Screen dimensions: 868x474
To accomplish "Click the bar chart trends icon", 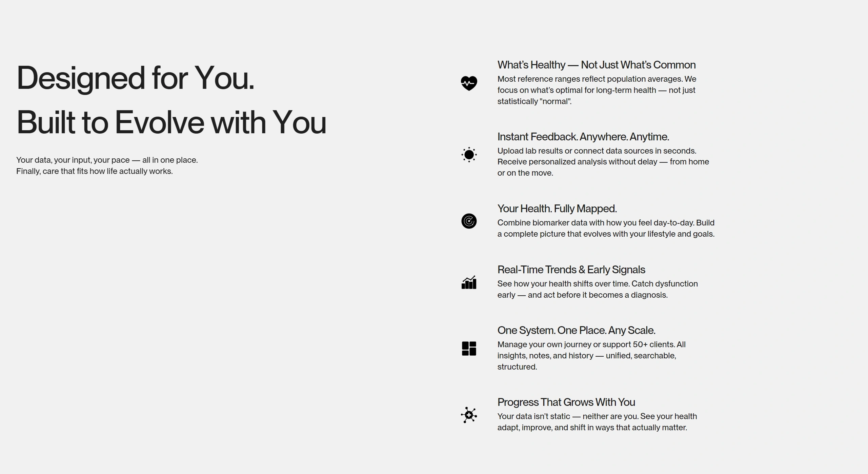I will (469, 282).
